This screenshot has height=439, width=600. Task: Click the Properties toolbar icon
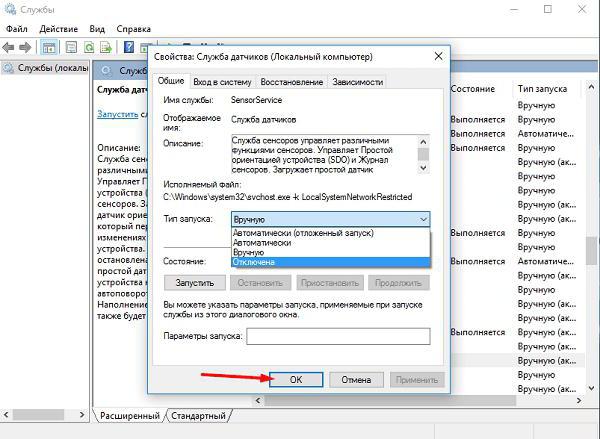tap(70, 47)
